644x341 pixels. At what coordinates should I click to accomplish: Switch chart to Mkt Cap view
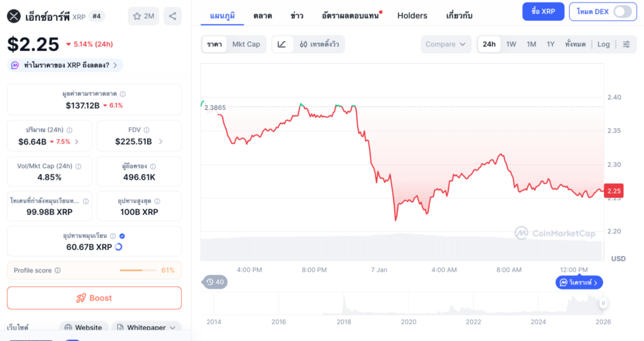tap(246, 44)
